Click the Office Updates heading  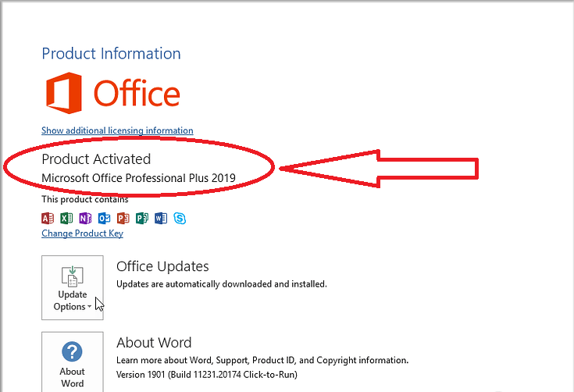pos(162,267)
